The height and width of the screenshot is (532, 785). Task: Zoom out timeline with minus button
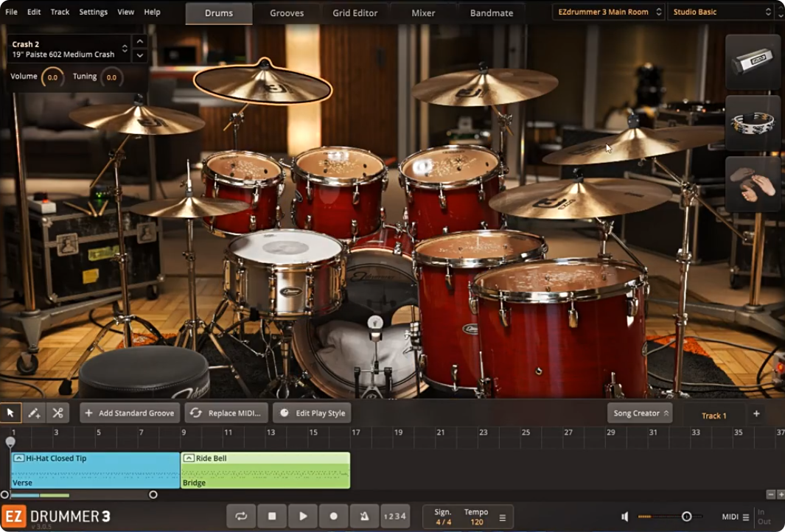(x=771, y=494)
